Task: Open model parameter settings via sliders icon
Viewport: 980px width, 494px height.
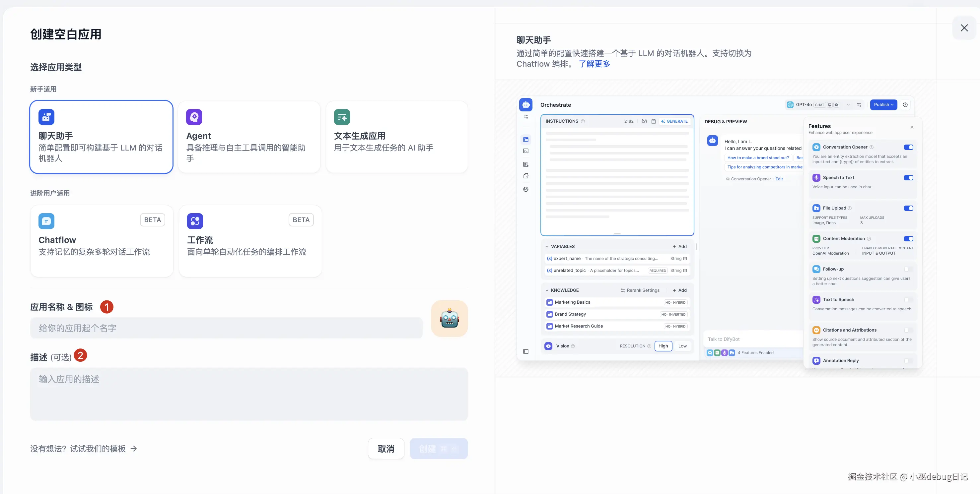Action: [859, 104]
